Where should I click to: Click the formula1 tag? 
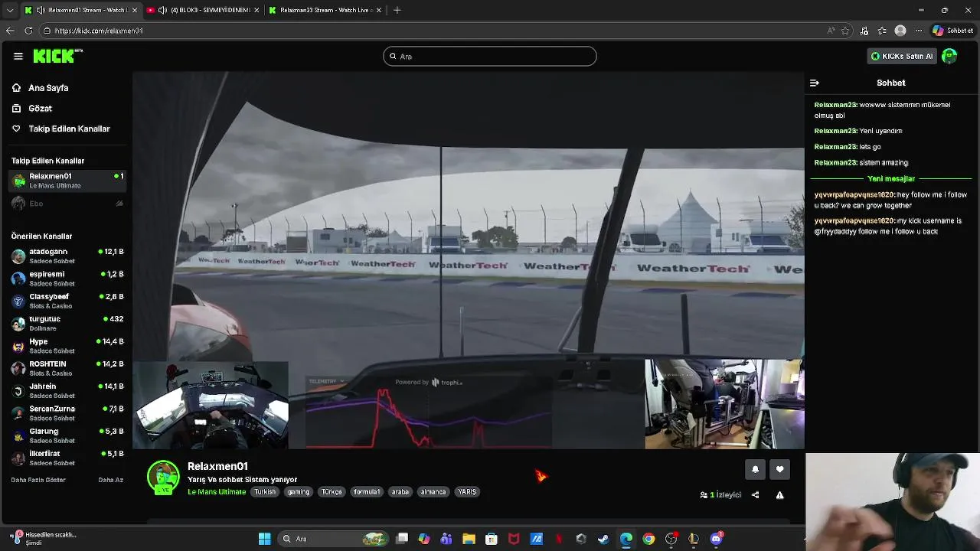pyautogui.click(x=367, y=492)
